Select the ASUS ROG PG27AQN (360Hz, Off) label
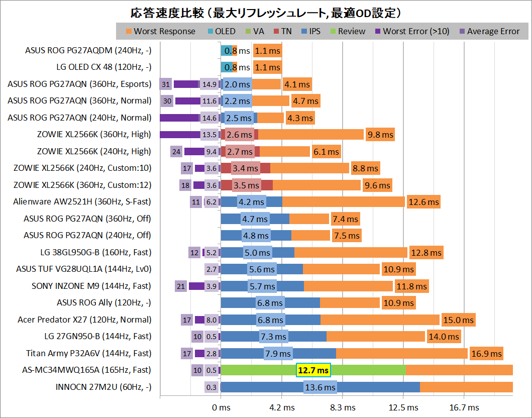Image resolution: width=532 pixels, height=418 pixels. (x=87, y=219)
